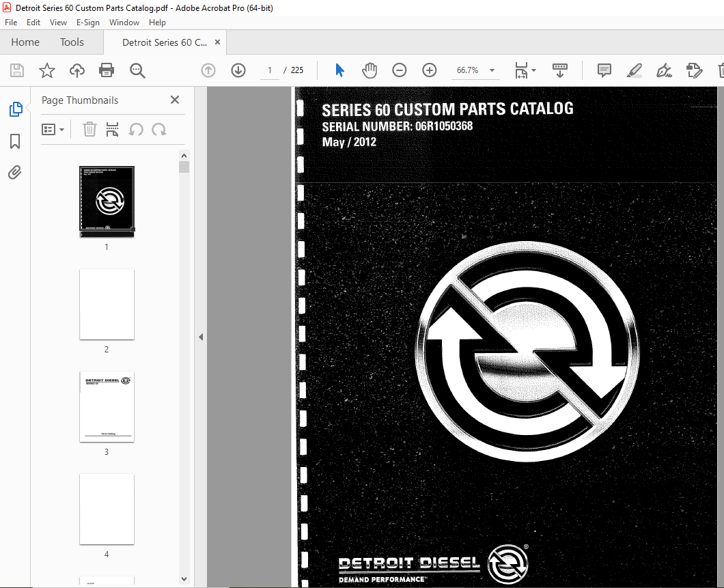Click the 'Page Thumbnails' panel title
724x588 pixels.
tap(80, 100)
